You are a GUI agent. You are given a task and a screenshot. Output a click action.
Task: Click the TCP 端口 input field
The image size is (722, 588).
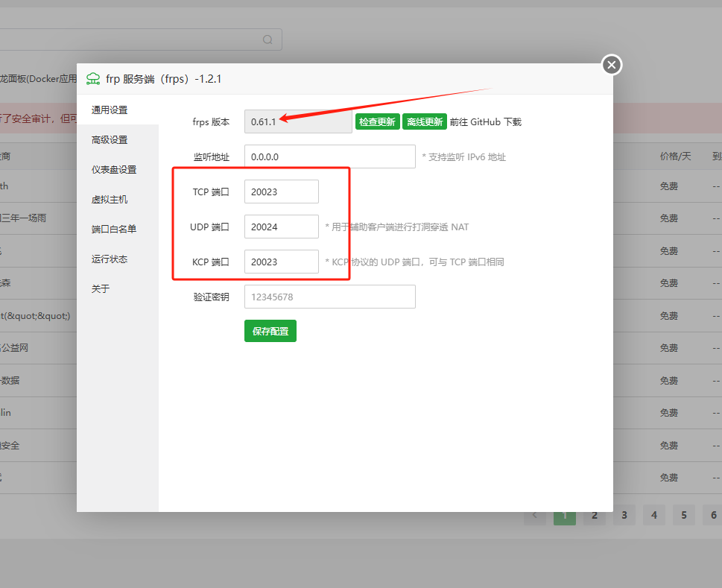pyautogui.click(x=282, y=192)
